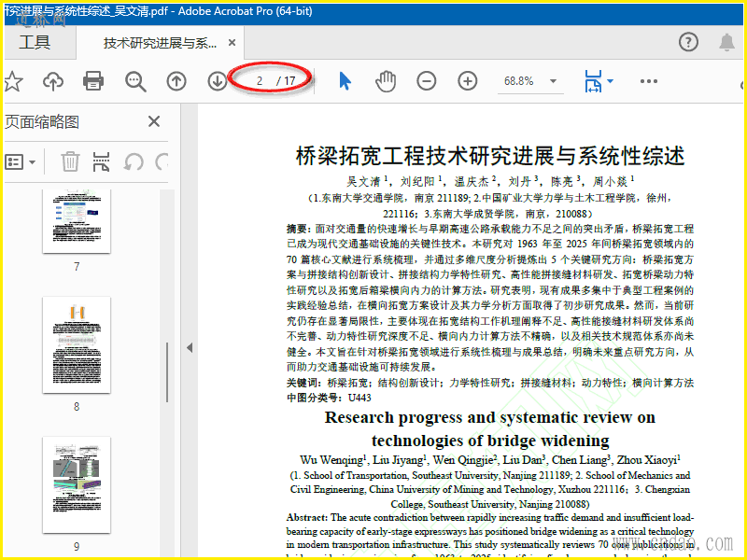The width and height of the screenshot is (747, 560).
Task: Activate the arrow selection tool
Action: point(345,81)
